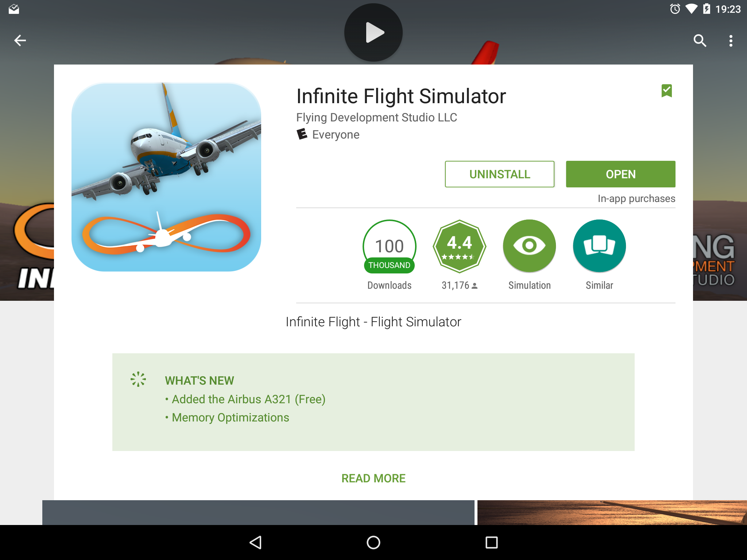Open search with the magnifier icon
The width and height of the screenshot is (747, 560).
click(700, 40)
